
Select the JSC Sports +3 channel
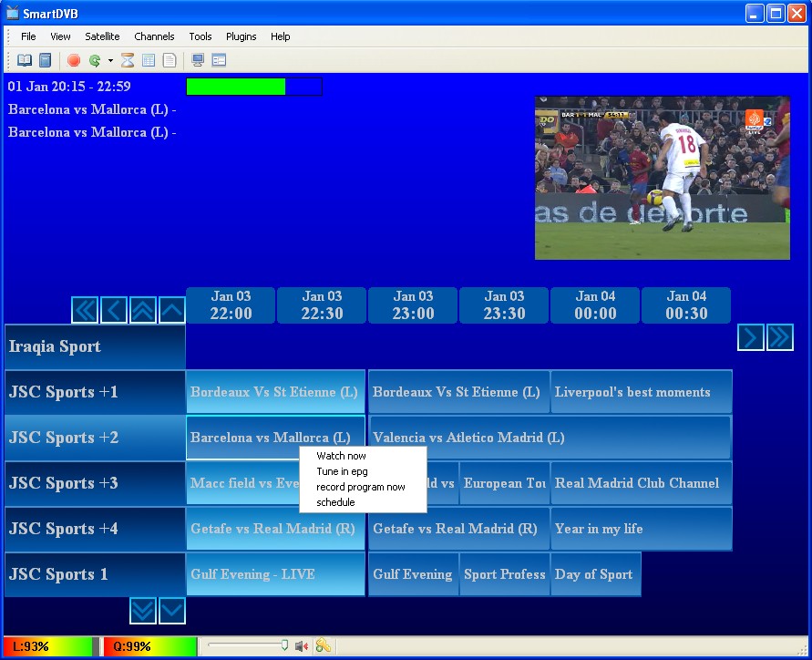pyautogui.click(x=96, y=483)
